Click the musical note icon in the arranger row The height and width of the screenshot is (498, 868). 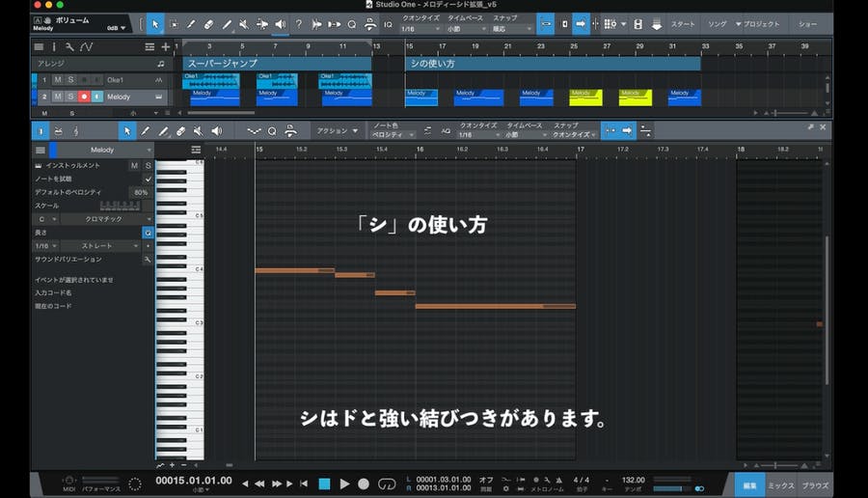[x=160, y=64]
